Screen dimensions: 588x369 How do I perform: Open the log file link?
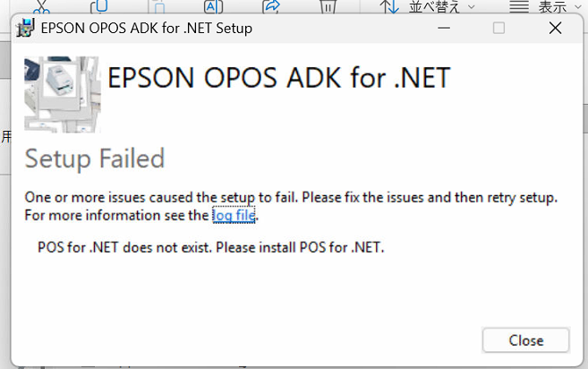(234, 215)
